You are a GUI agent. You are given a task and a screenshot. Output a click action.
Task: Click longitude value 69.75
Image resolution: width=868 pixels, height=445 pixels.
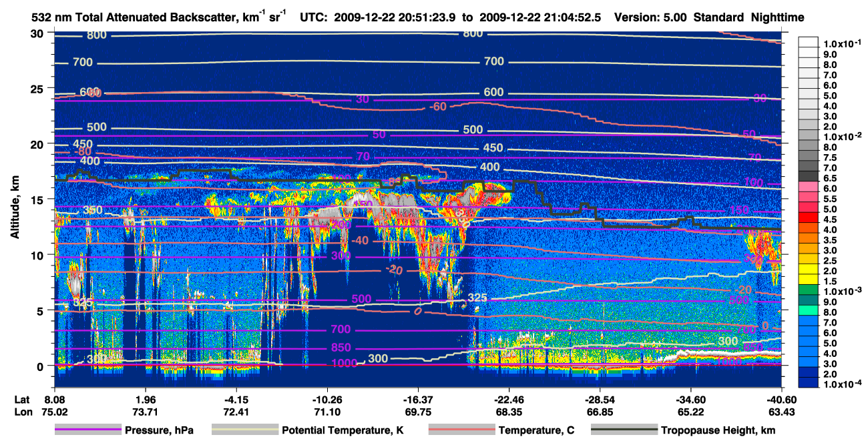(x=417, y=412)
